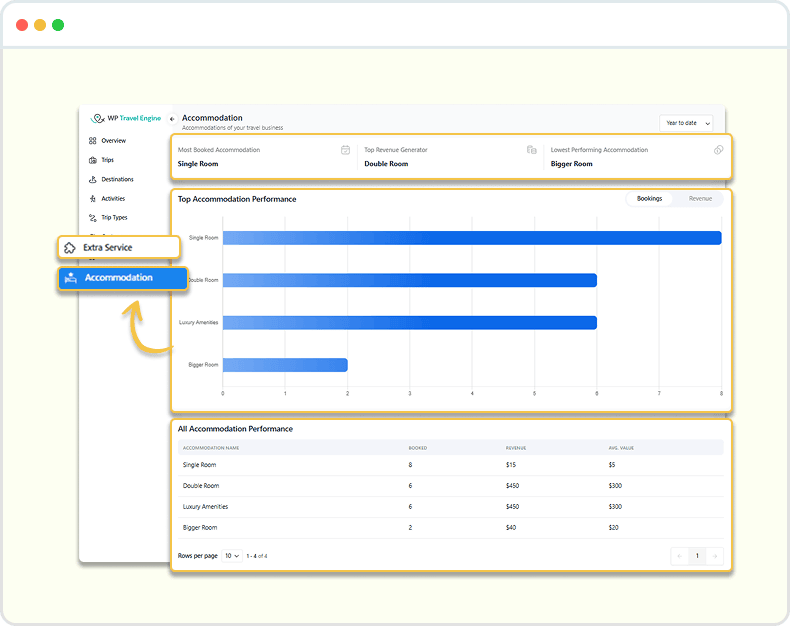Viewport: 790px width, 626px height.
Task: Click the green window maximize button
Action: [58, 25]
